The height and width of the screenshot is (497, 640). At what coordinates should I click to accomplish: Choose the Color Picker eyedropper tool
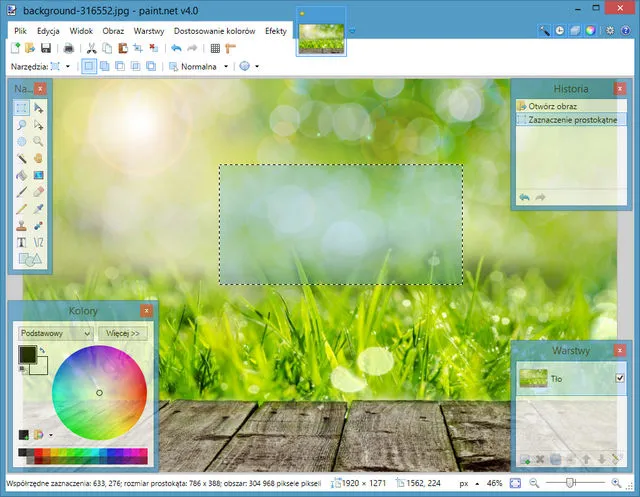point(38,208)
